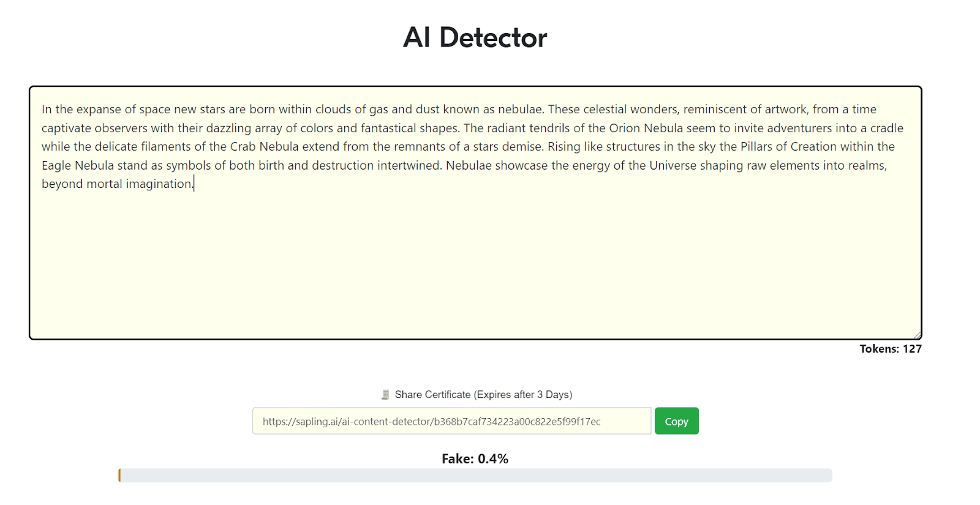
Task: Click the Fake score progress bar
Action: pyautogui.click(x=475, y=476)
